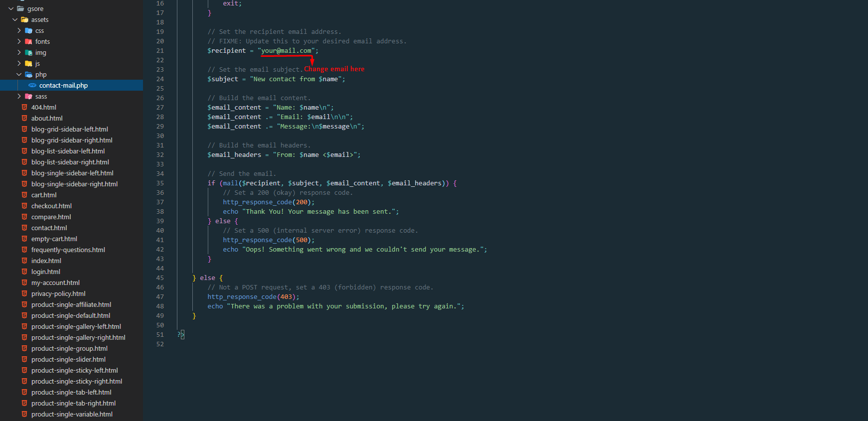Viewport: 868px width, 421px height.
Task: Expand the css folder chevron
Action: click(x=19, y=31)
